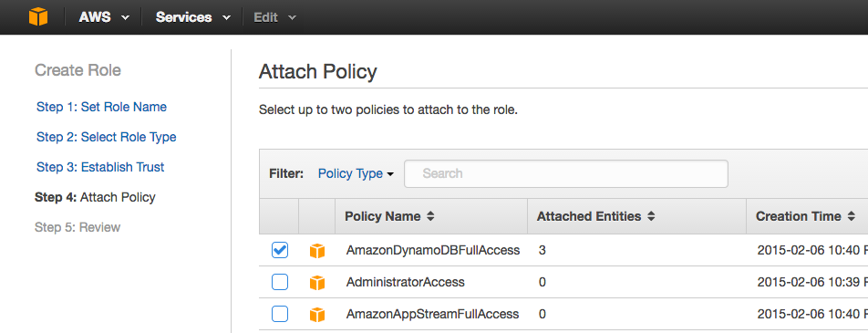Go to Step 1: Set Role Name

tap(101, 107)
